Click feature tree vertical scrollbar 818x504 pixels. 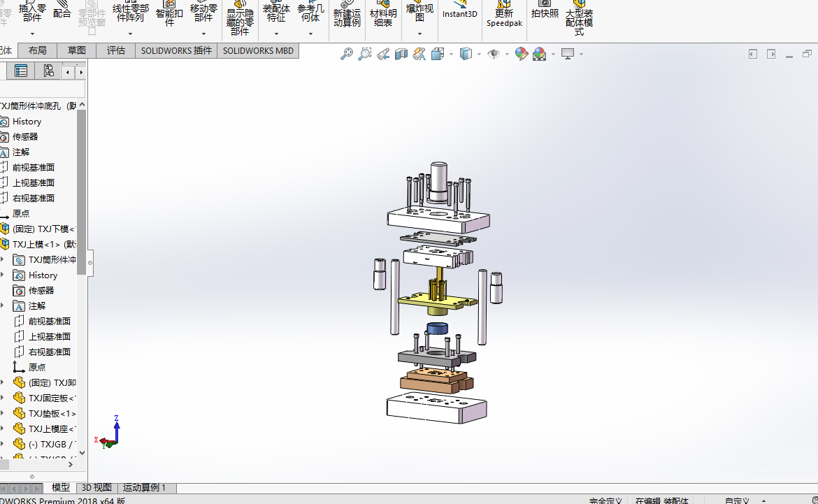pos(81,192)
